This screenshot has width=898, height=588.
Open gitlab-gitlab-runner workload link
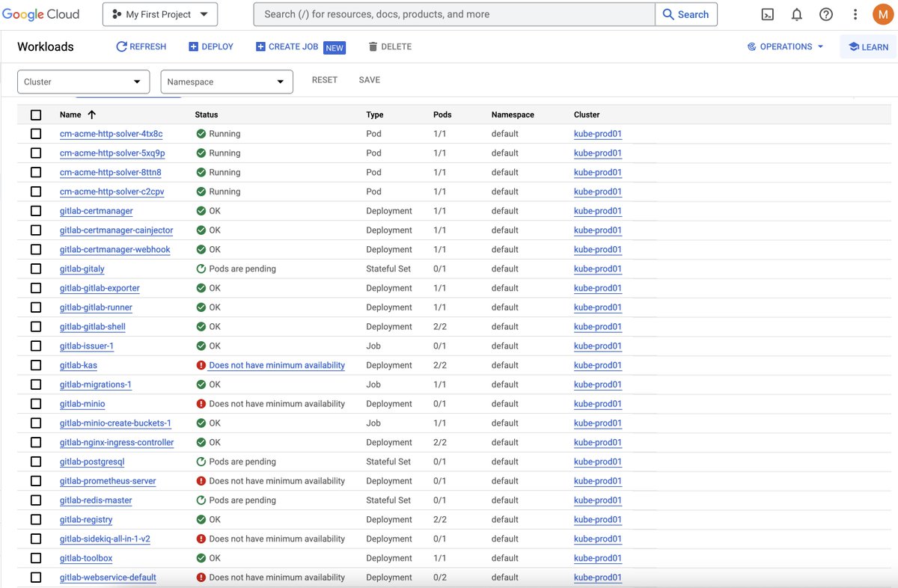click(96, 307)
